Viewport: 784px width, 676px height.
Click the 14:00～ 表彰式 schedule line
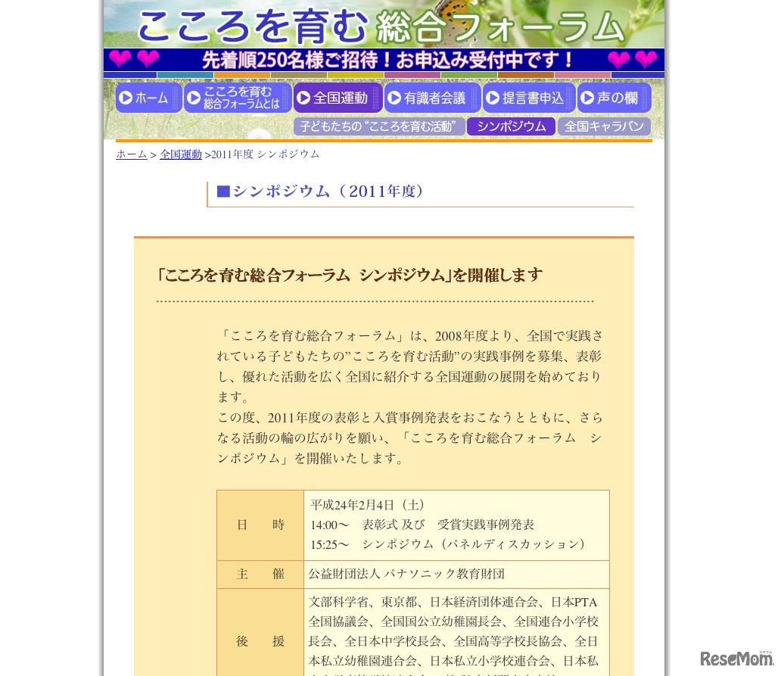(x=422, y=525)
